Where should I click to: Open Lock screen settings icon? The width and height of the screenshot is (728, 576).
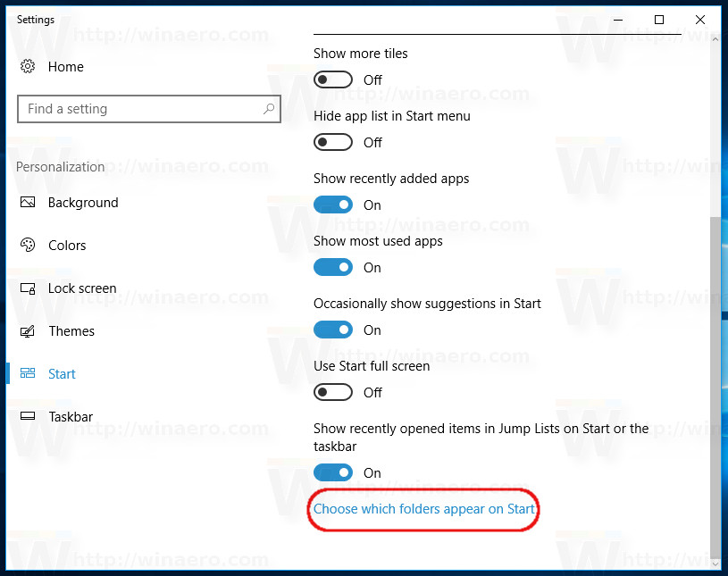[x=28, y=288]
